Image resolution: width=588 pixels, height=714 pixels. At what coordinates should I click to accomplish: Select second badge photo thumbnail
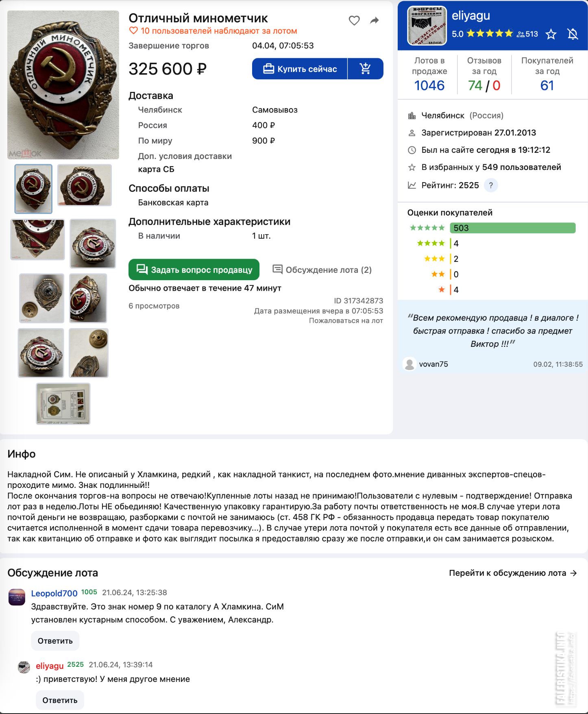tap(84, 185)
